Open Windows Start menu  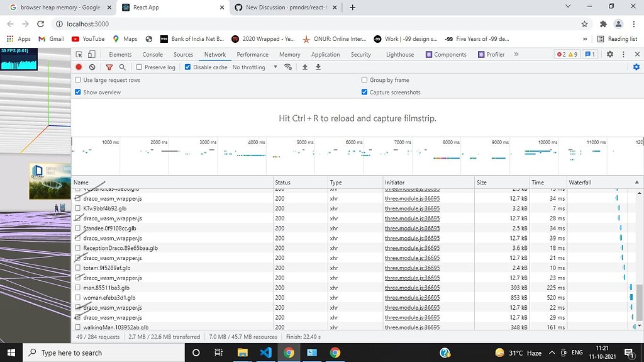coord(11,353)
